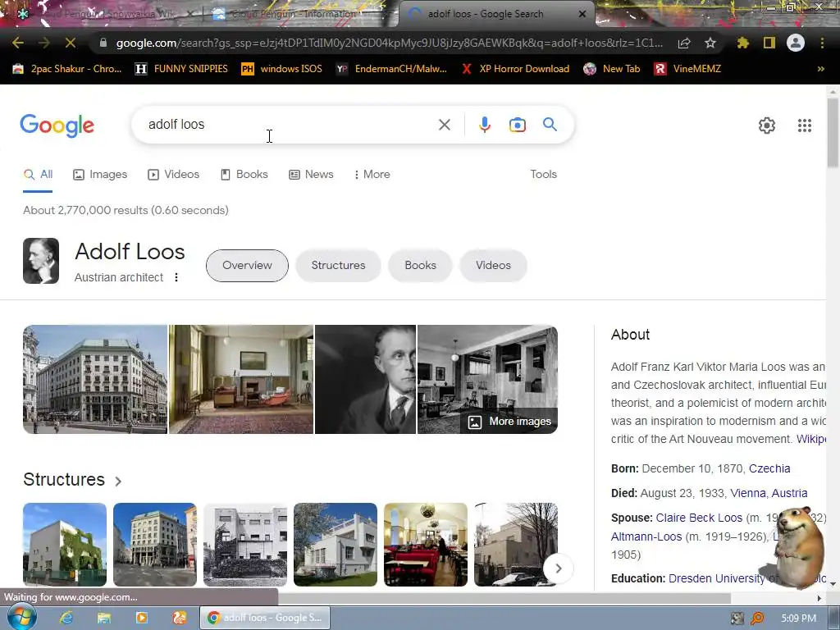Launch the media player taskbar icon

(142, 618)
